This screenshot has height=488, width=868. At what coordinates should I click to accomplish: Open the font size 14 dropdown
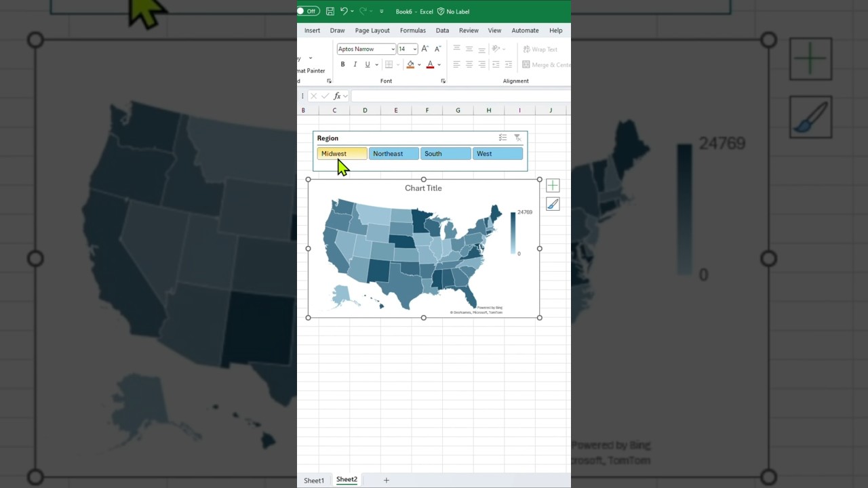(414, 49)
